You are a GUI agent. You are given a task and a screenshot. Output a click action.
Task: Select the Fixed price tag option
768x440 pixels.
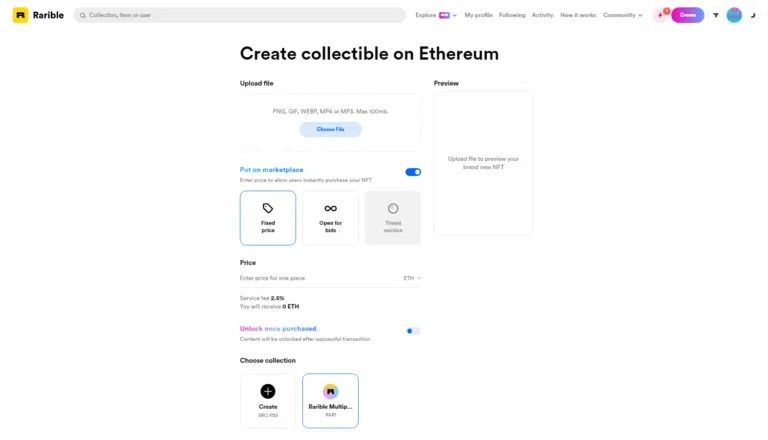pyautogui.click(x=268, y=217)
